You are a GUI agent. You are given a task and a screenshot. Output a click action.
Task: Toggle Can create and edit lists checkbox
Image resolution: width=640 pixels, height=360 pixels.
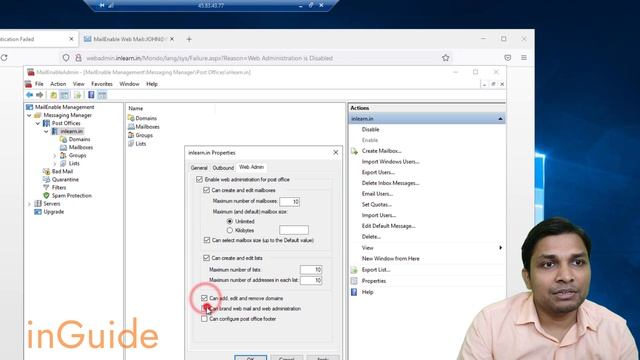tap(207, 258)
